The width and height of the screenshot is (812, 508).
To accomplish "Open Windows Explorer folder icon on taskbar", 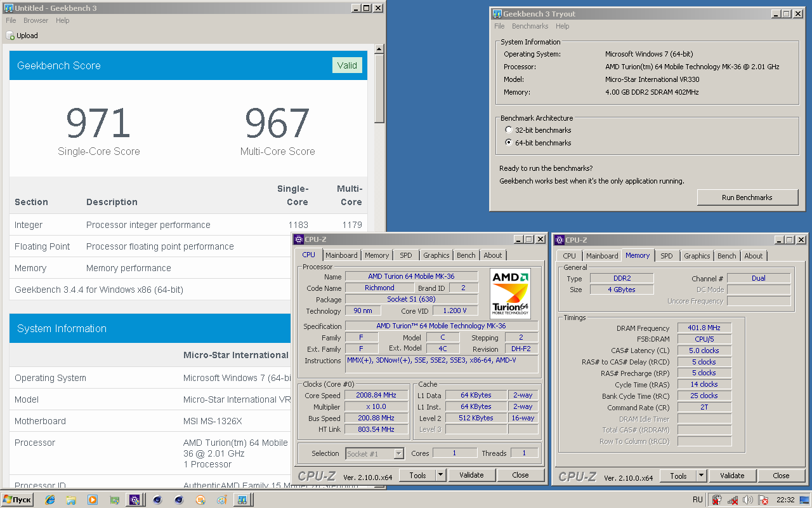I will [71, 500].
